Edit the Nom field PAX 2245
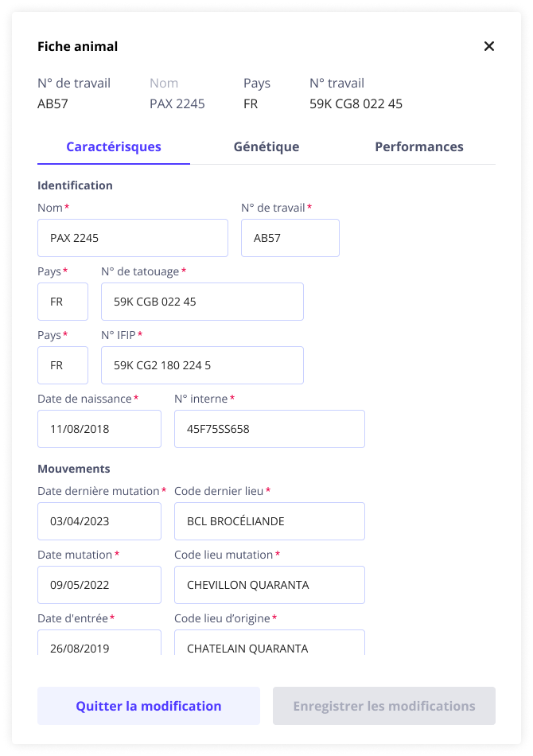Viewport: 533px width, 756px height. pyautogui.click(x=133, y=238)
